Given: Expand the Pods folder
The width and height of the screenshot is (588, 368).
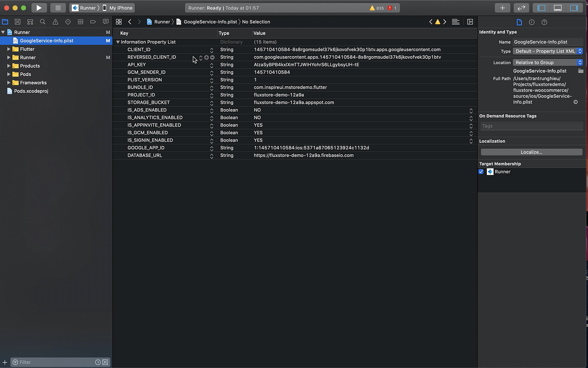Looking at the screenshot, I should pyautogui.click(x=9, y=74).
